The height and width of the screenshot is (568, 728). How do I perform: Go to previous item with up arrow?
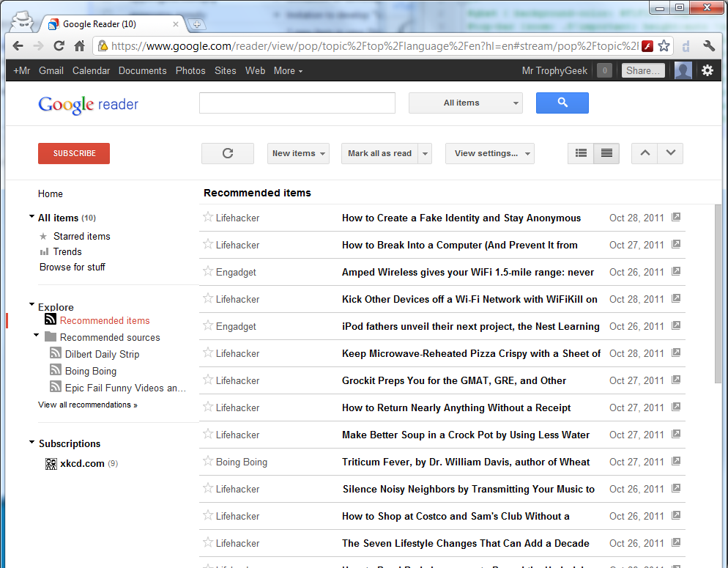click(645, 153)
